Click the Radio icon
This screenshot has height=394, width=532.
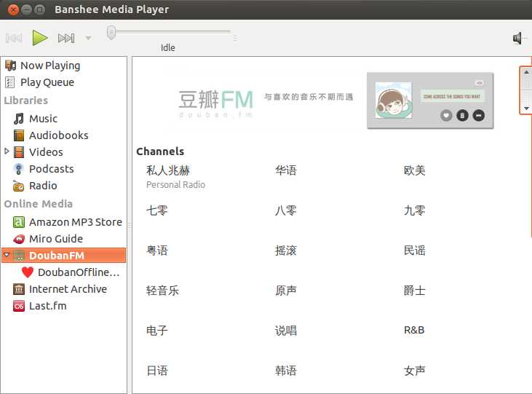19,186
